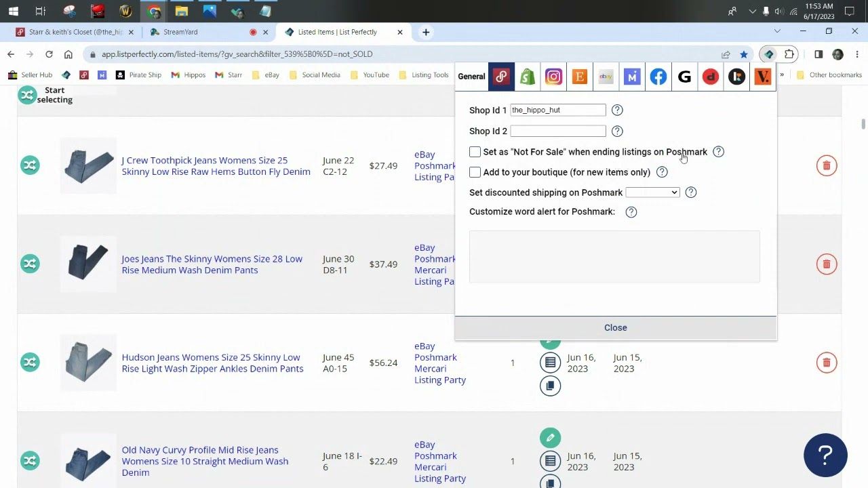
Task: Open the Facebook settings tab icon
Action: click(x=658, y=77)
